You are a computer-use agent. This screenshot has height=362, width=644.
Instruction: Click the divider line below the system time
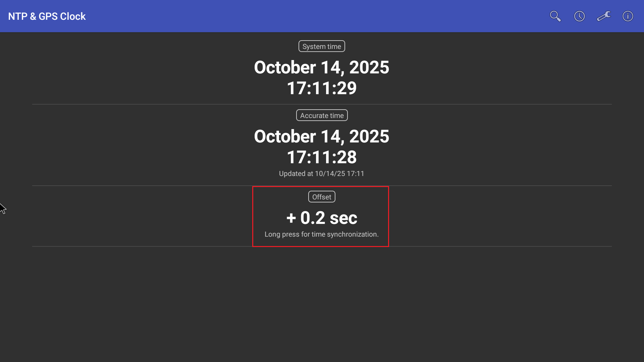click(168, 104)
